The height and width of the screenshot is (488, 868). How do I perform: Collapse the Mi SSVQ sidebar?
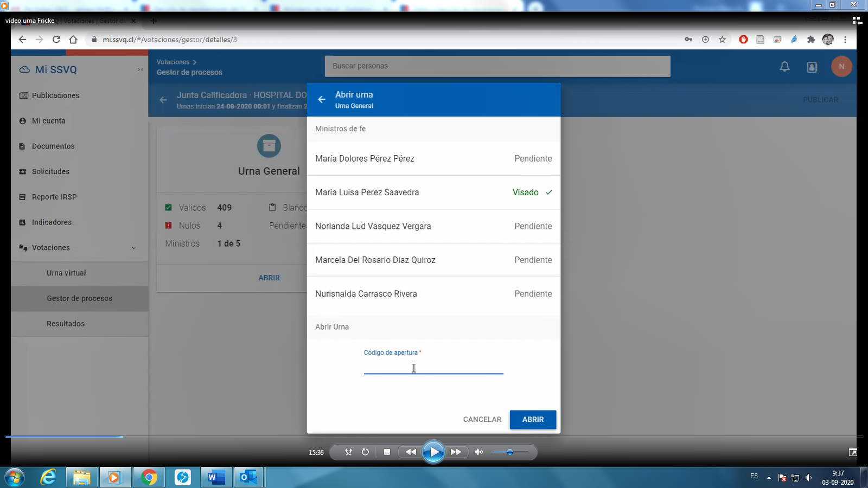pyautogui.click(x=140, y=69)
